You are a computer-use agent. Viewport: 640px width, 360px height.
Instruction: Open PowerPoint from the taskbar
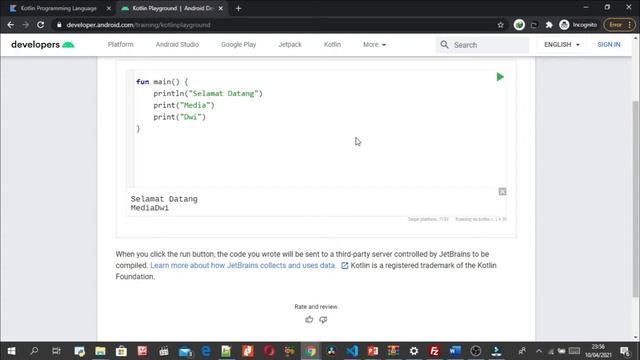(373, 351)
